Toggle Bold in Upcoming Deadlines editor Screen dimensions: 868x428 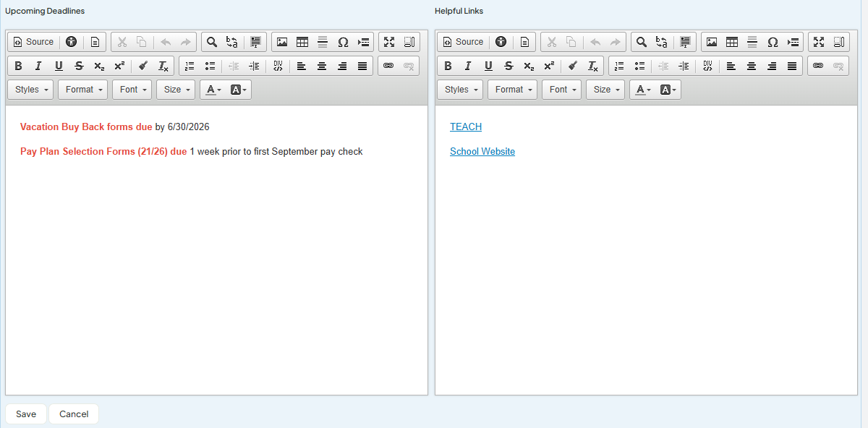coord(18,66)
